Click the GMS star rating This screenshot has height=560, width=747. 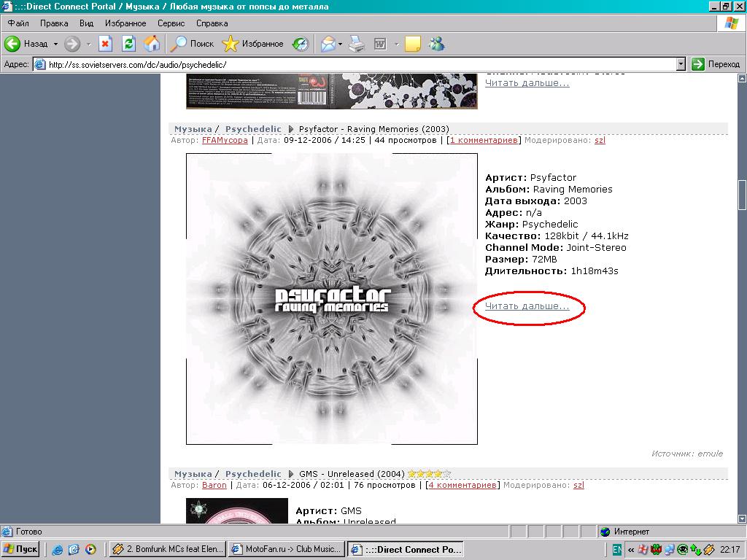[429, 474]
